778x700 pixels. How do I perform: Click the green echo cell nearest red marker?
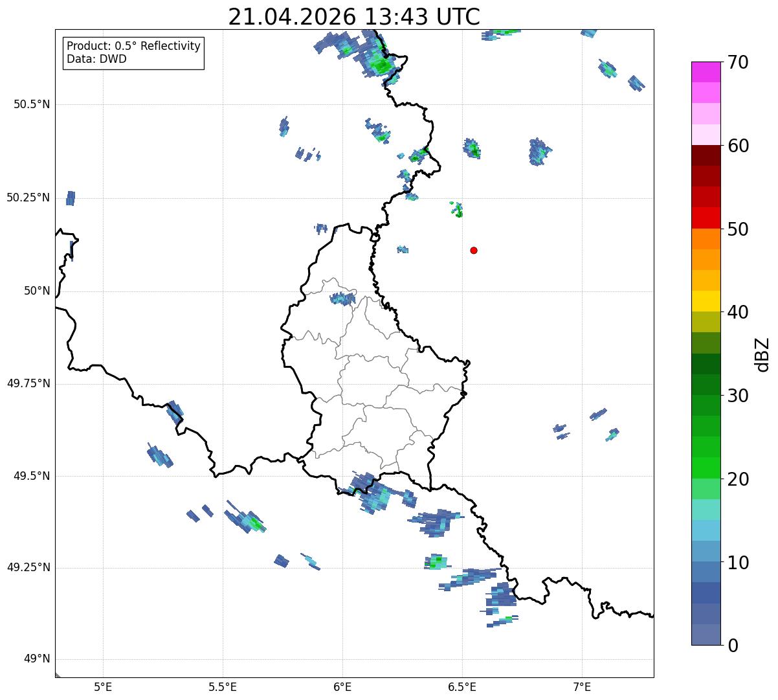pyautogui.click(x=457, y=209)
